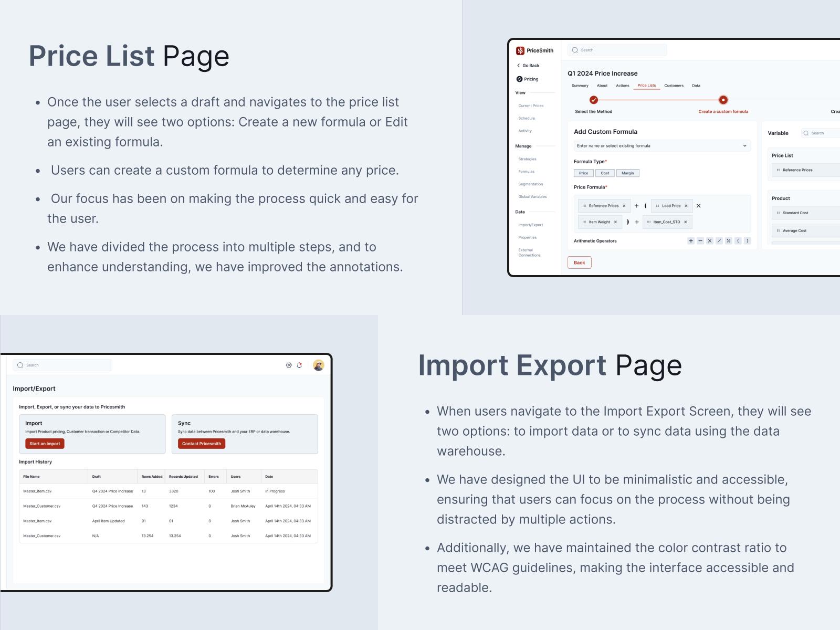Click the plus arithmetic operator button
This screenshot has width=840, height=630.
coord(691,241)
